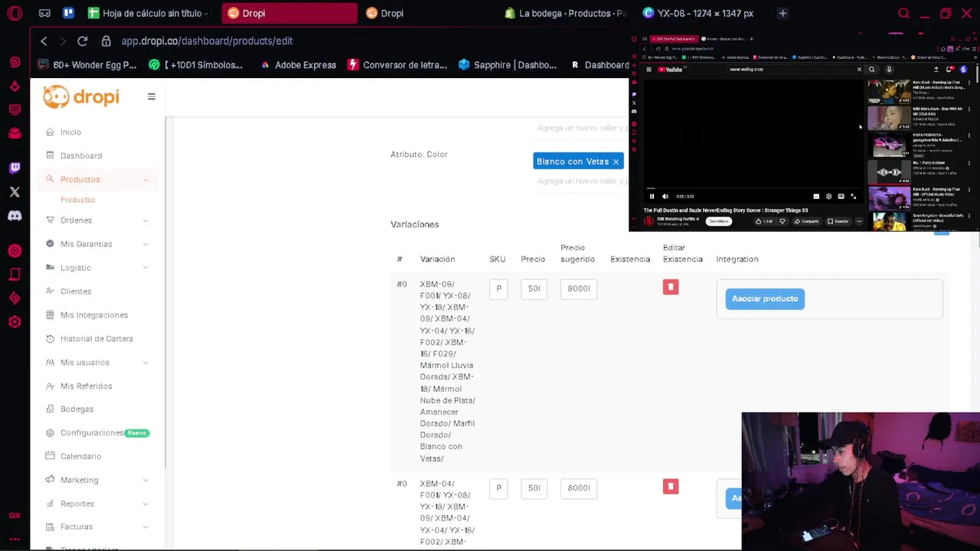The image size is (980, 551).
Task: Open Mis Referidos in the sidebar
Action: [87, 386]
